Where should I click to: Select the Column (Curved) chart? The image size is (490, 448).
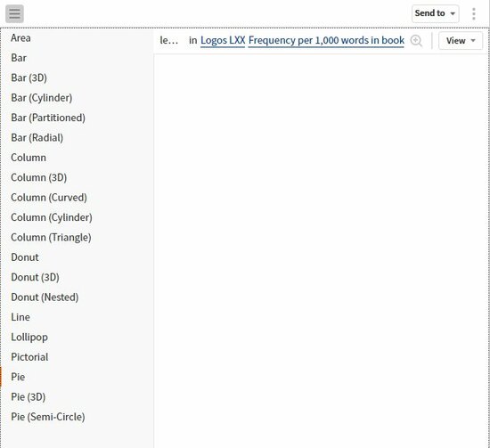click(49, 198)
